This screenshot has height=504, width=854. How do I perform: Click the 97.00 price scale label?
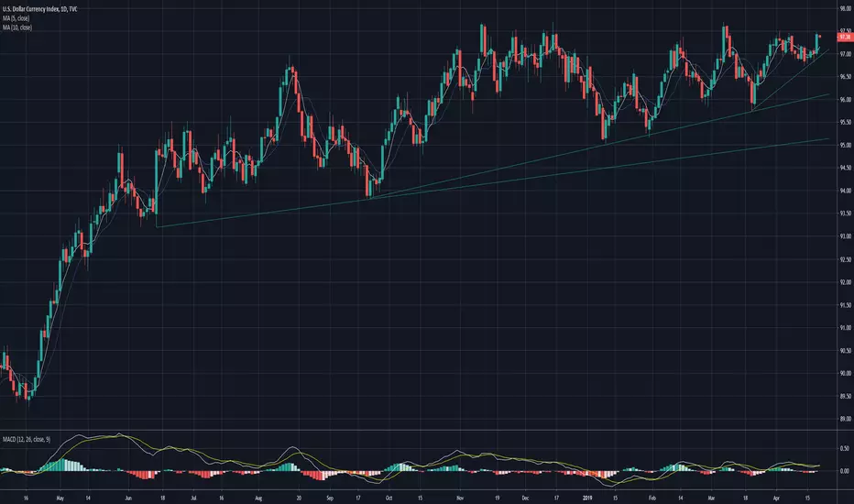pos(846,54)
